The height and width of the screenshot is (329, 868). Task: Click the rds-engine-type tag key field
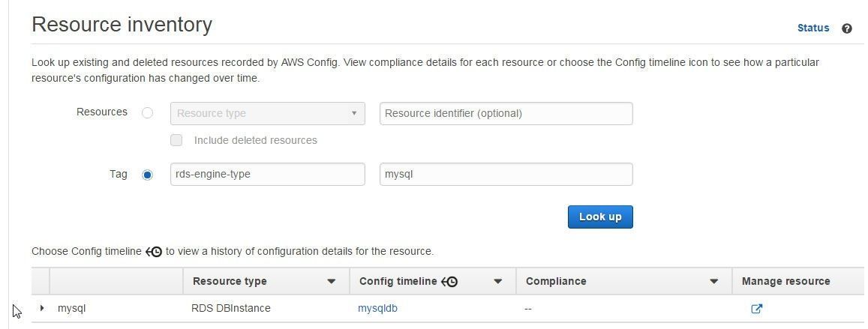click(x=268, y=174)
